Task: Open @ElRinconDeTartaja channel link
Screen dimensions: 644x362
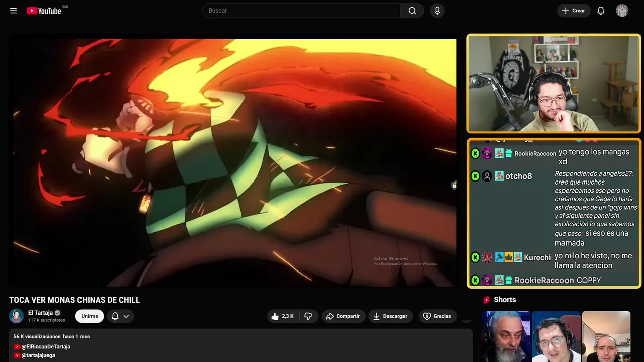Action: tap(46, 347)
